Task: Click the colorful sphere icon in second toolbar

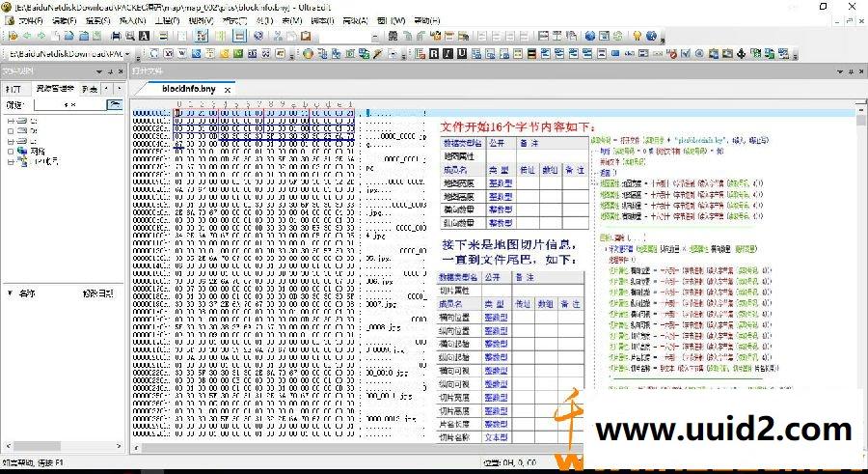Action: click(x=308, y=54)
